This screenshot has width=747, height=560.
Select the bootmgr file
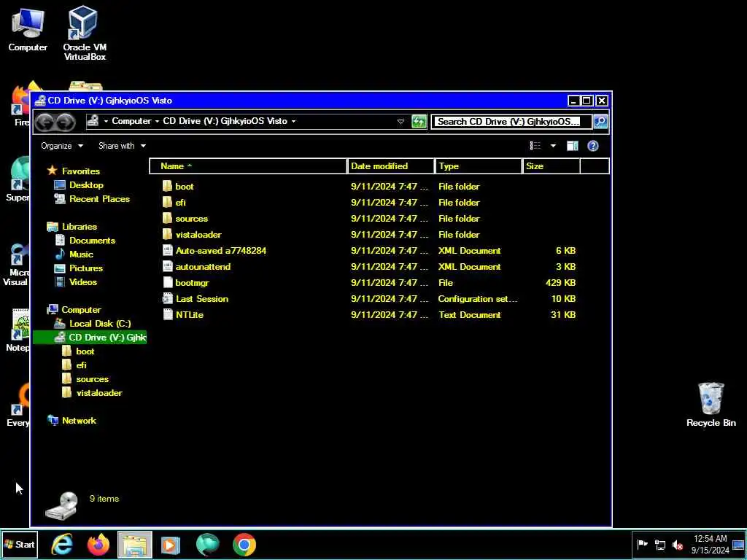coord(185,282)
